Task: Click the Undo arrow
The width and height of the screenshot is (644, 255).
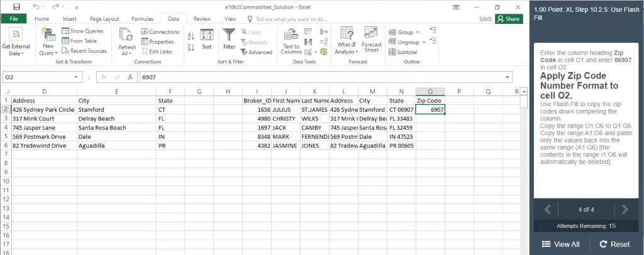Action: (x=36, y=7)
